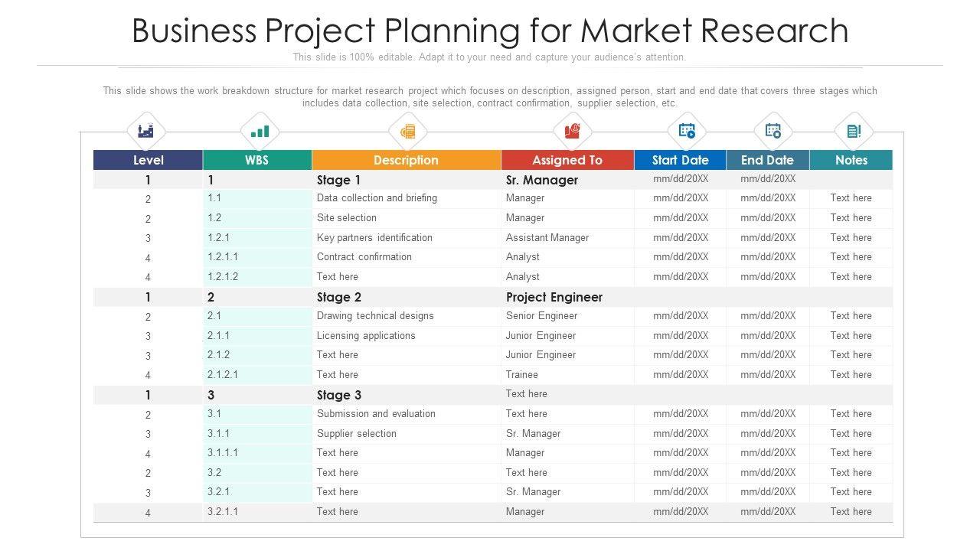The width and height of the screenshot is (980, 551).
Task: Click the 'Supplier selection' description cell
Action: 357,434
